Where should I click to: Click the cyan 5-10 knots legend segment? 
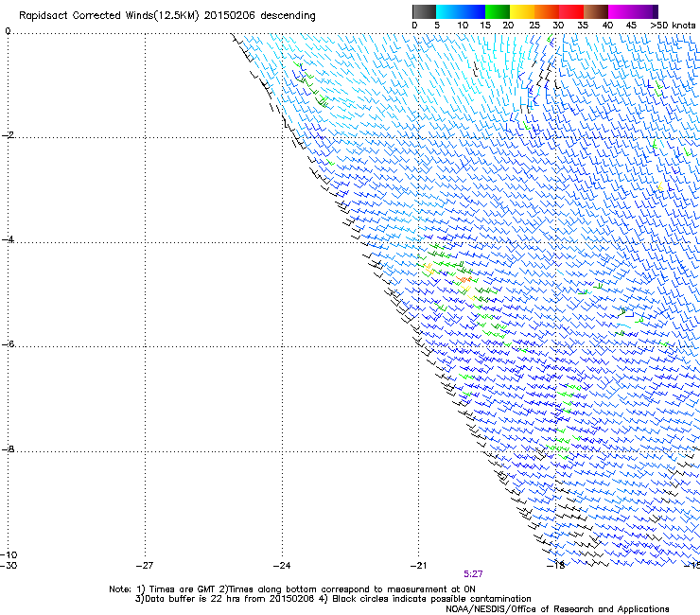(448, 11)
